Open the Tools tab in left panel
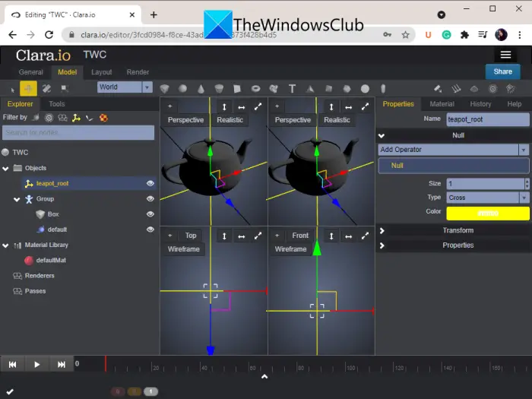532x399 pixels. (57, 104)
